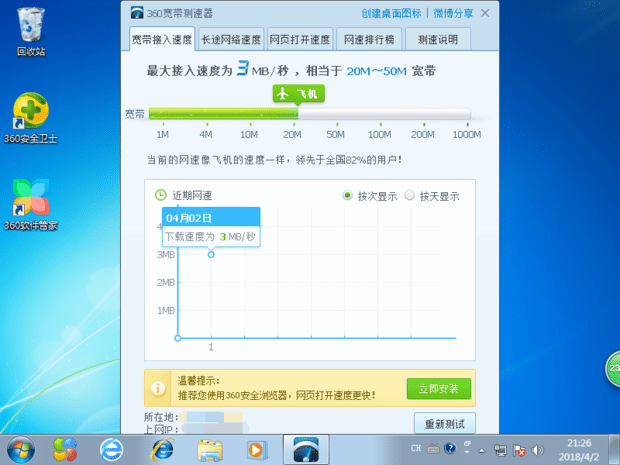Show hidden tray icons arrow
620x465 pixels.
click(482, 450)
